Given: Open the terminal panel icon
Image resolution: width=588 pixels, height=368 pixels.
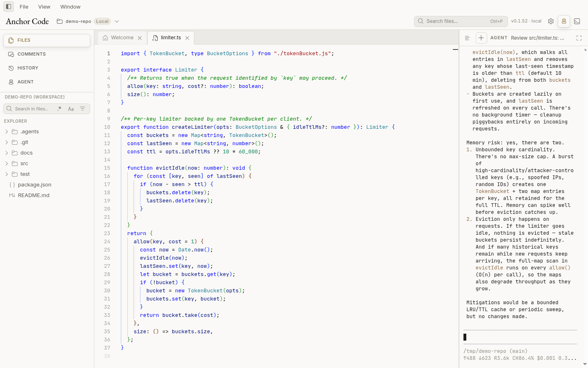Looking at the screenshot, I should (x=577, y=21).
